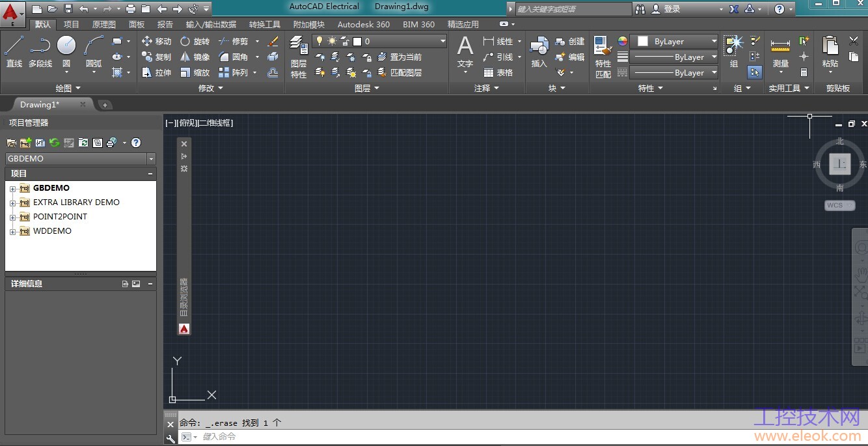Click the Cut scissors icon in Clipboard panel
The height and width of the screenshot is (446, 868).
click(x=854, y=41)
